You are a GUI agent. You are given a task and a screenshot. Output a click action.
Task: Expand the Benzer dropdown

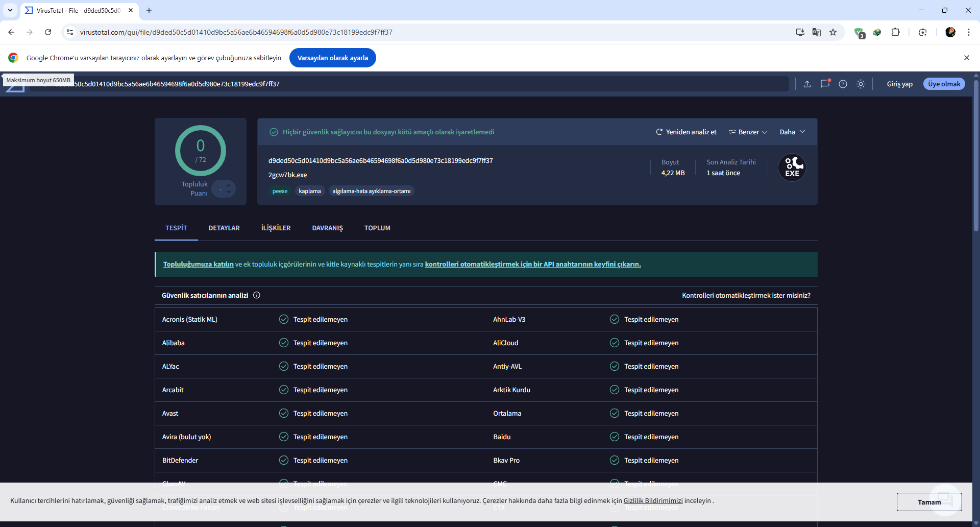pyautogui.click(x=748, y=132)
